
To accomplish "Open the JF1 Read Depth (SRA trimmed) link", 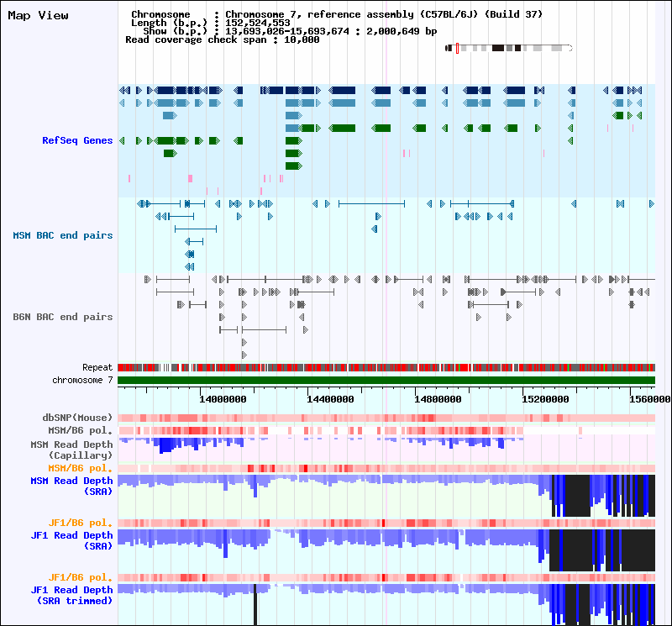I will [71, 595].
